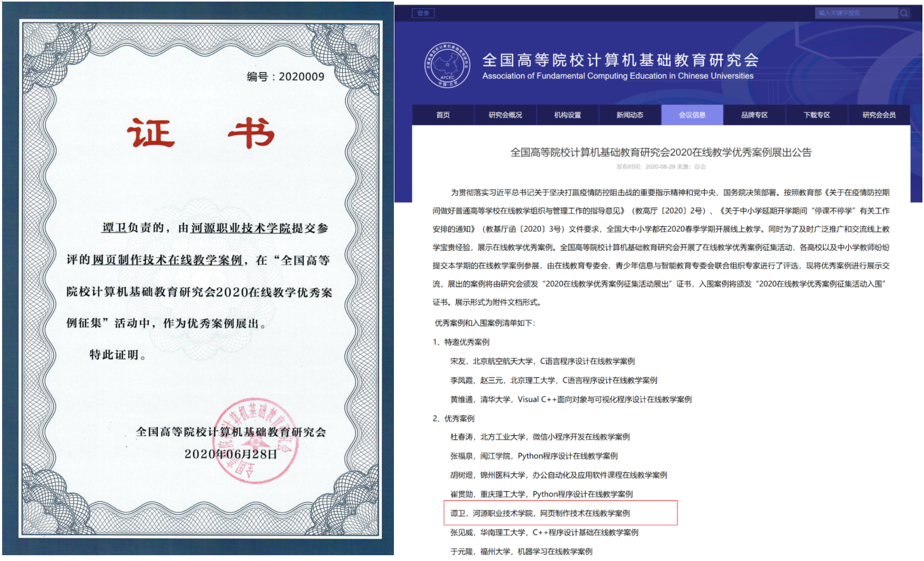
Task: Click the red official seal on certificate
Action: tap(257, 441)
